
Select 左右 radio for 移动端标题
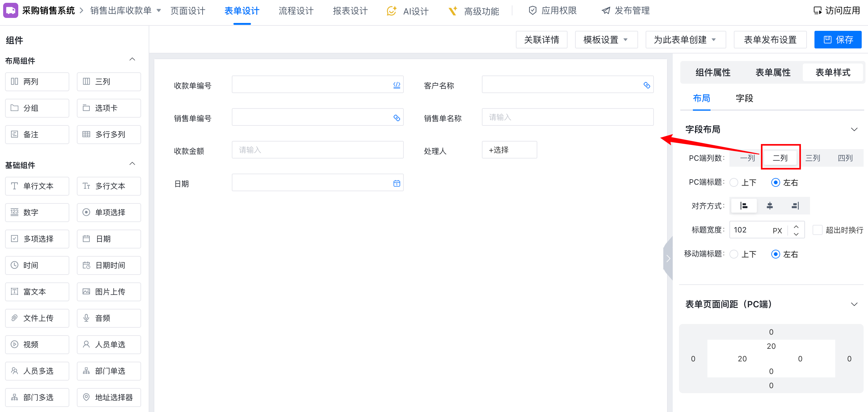(x=775, y=254)
